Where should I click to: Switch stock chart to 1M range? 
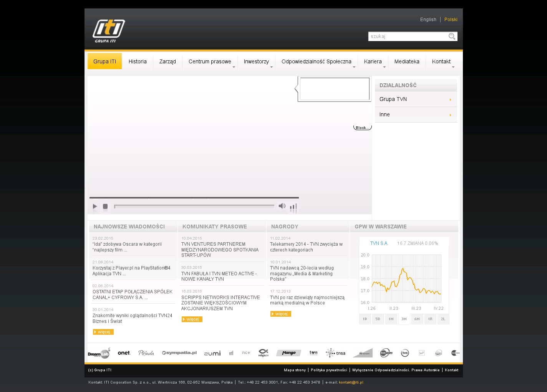point(391,319)
